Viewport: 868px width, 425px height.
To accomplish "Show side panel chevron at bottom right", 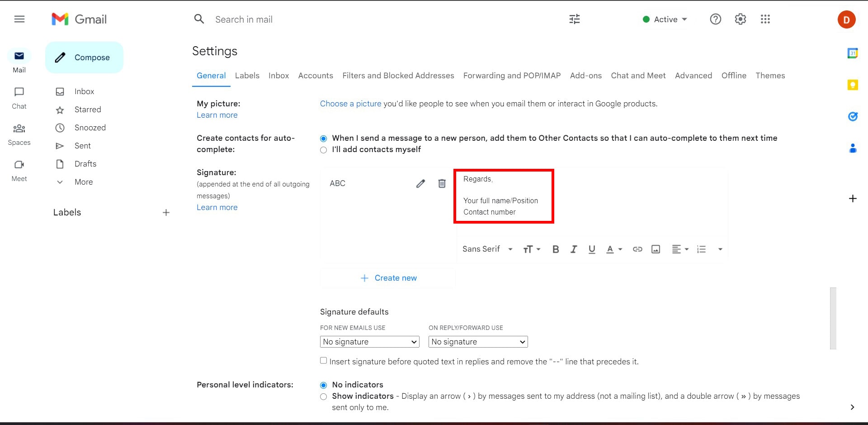I will [x=852, y=407].
